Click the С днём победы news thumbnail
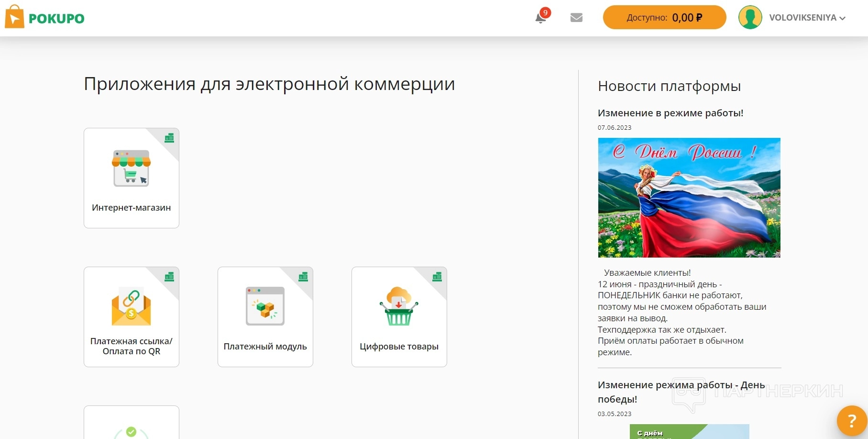This screenshot has width=868, height=439. click(689, 431)
